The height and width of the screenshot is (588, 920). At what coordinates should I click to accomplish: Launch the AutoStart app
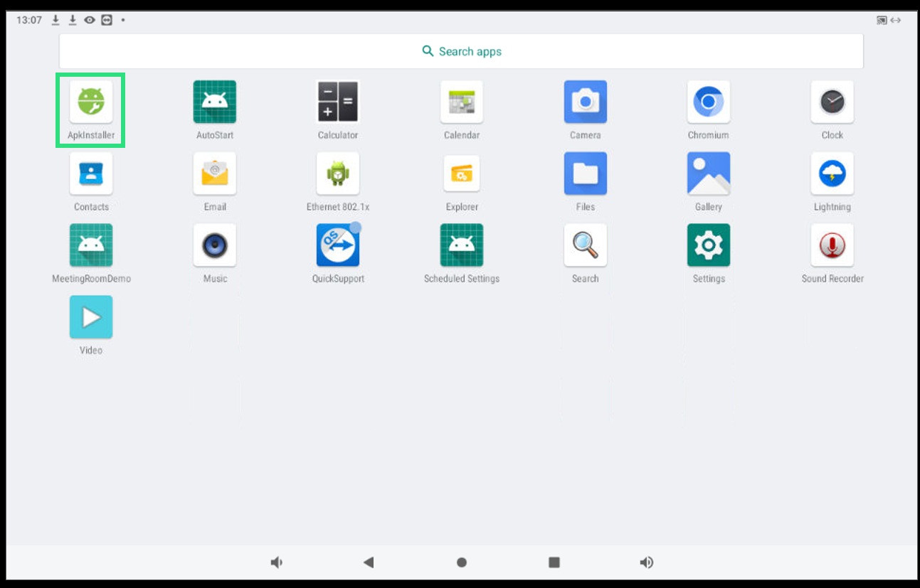point(215,102)
